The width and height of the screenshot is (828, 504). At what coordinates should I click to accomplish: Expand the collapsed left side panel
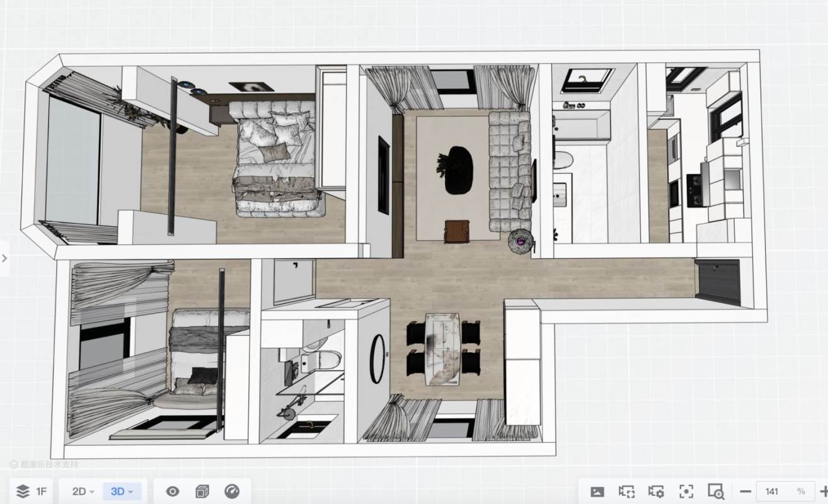[4, 258]
